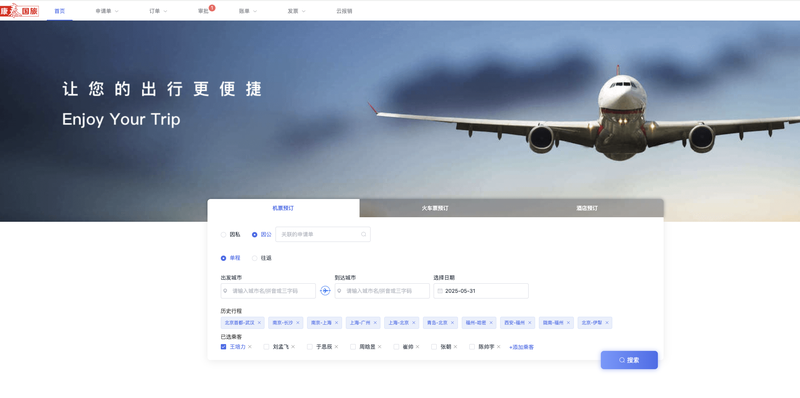Remove the 上海-广州 history tag
The height and width of the screenshot is (398, 800).
pyautogui.click(x=375, y=323)
